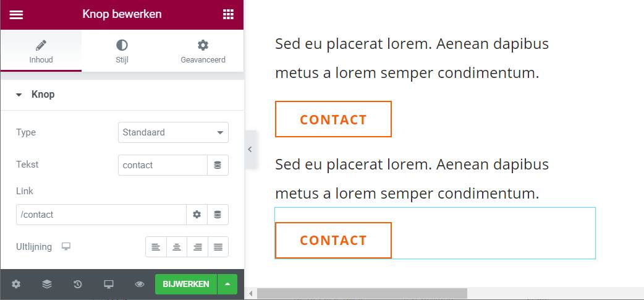This screenshot has width=644, height=300.
Task: Open the hamburger menu in Elementor header
Action: click(x=16, y=15)
